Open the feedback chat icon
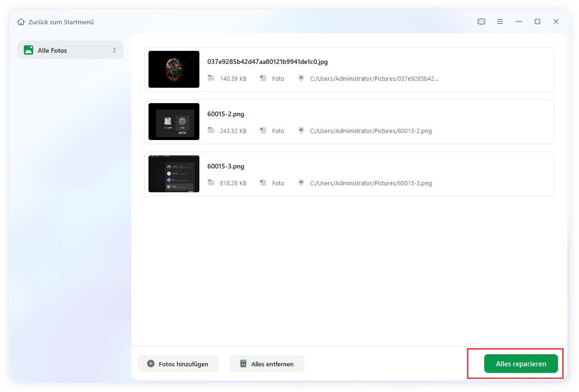Image resolution: width=579 pixels, height=392 pixels. click(481, 21)
